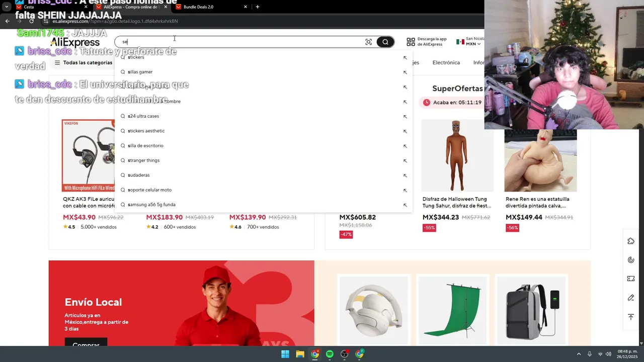Click the browser address bar URL
Viewport: 644px width, 362px height.
[x=115, y=21]
